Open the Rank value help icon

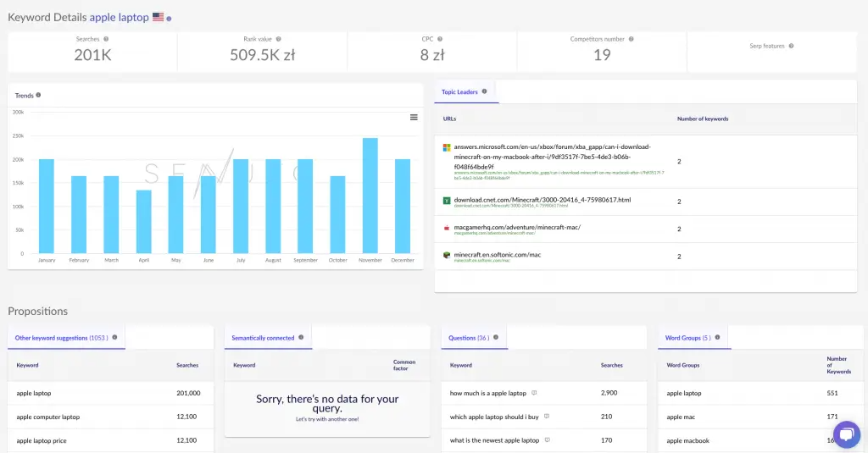[x=278, y=39]
